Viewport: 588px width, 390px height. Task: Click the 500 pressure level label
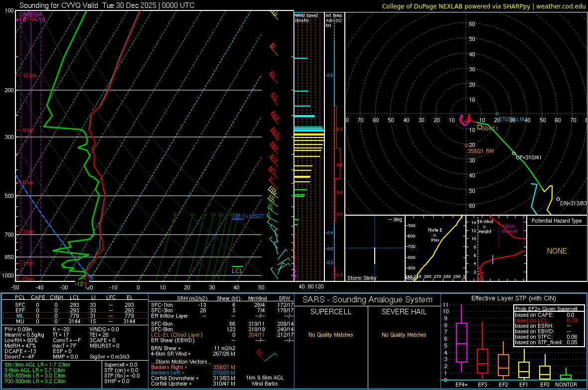point(9,196)
